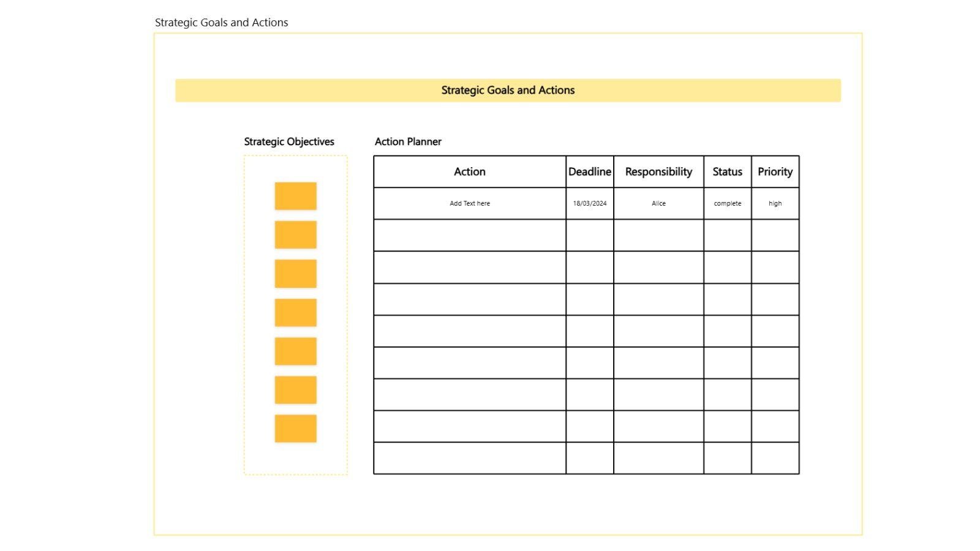The image size is (980, 551).
Task: Click the fifth orange box in the objectives column
Action: pos(295,351)
